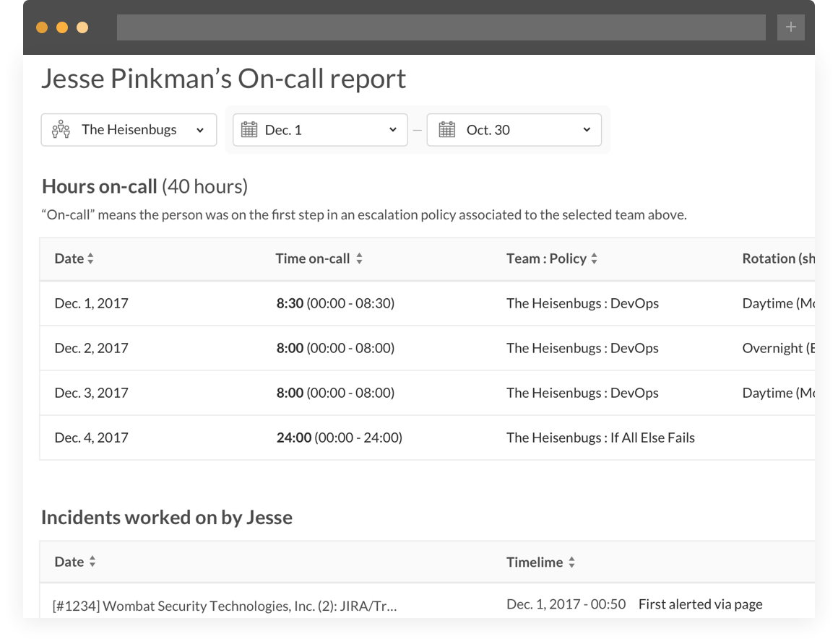This screenshot has height=644, width=838.
Task: Open The Heisenbugs team dropdown
Action: (x=129, y=130)
